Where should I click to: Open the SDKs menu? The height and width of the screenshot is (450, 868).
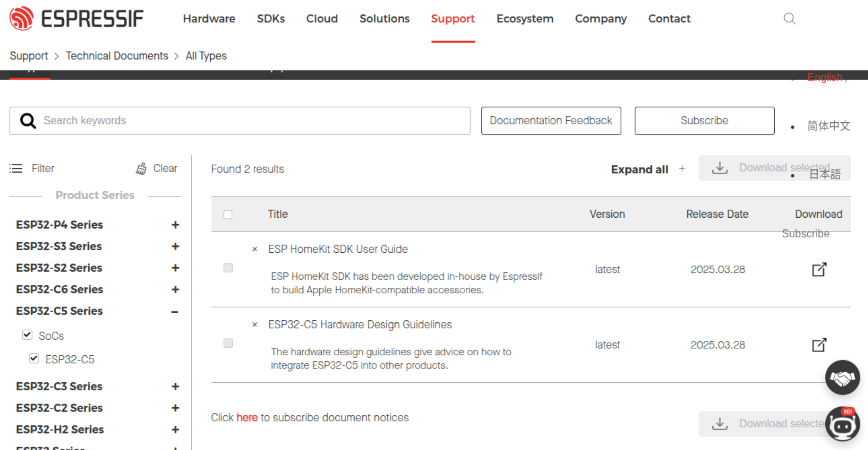pyautogui.click(x=271, y=18)
